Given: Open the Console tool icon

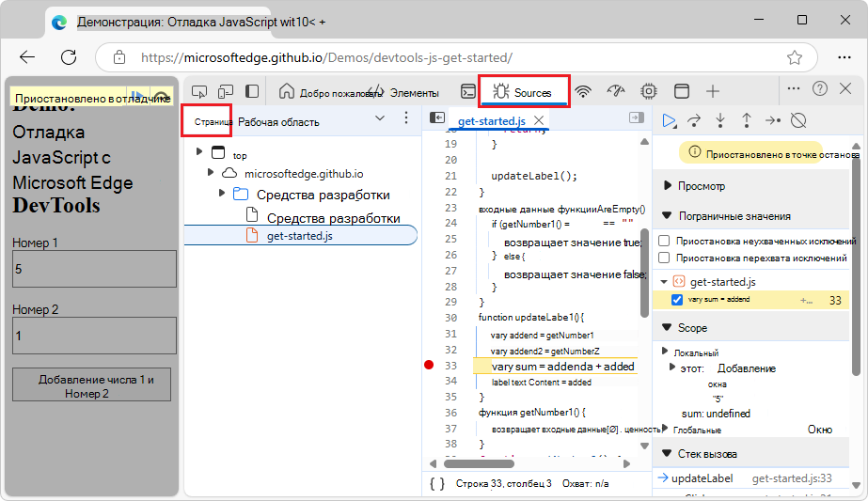Looking at the screenshot, I should pyautogui.click(x=468, y=91).
